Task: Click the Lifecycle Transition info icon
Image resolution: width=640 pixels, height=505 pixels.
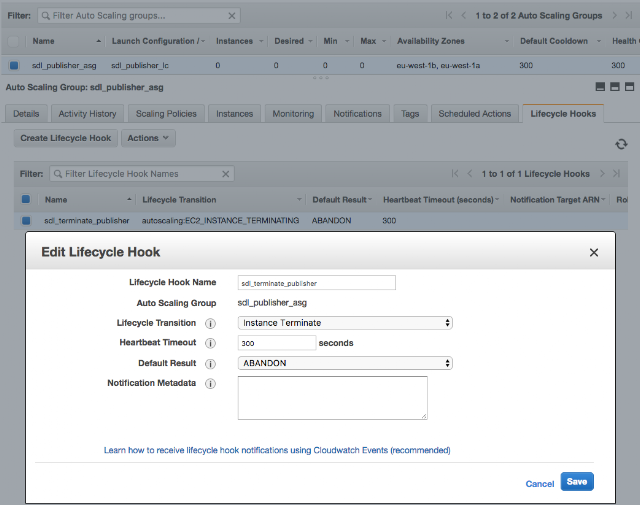Action: point(210,324)
